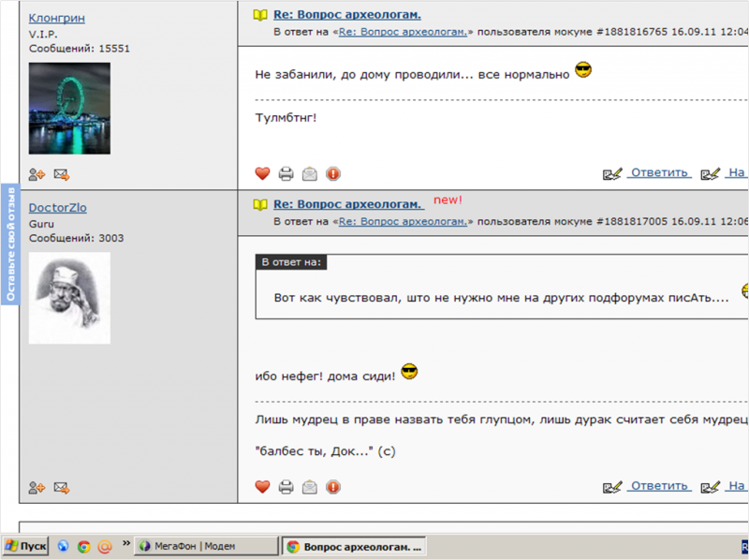Open Клонгрин's user profile link

(57, 18)
